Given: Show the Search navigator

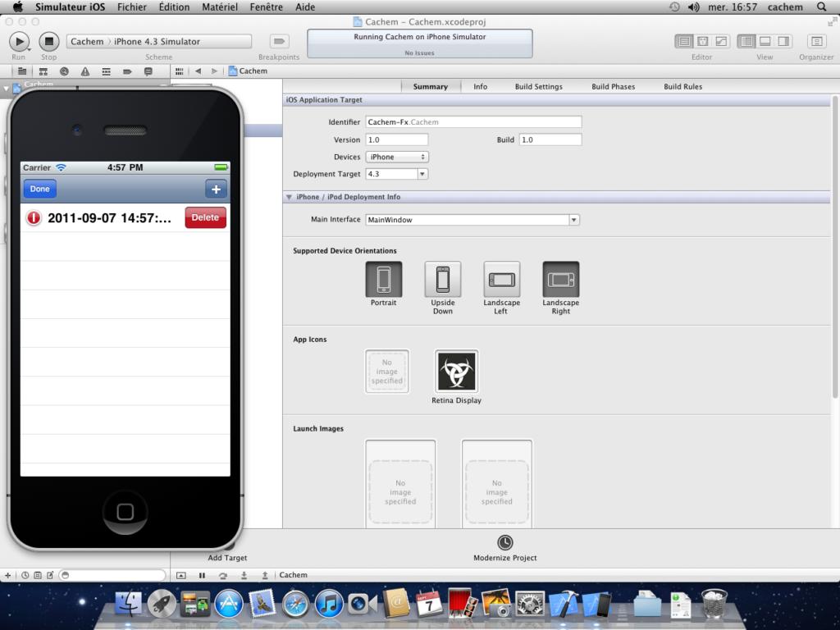Looking at the screenshot, I should [x=64, y=71].
